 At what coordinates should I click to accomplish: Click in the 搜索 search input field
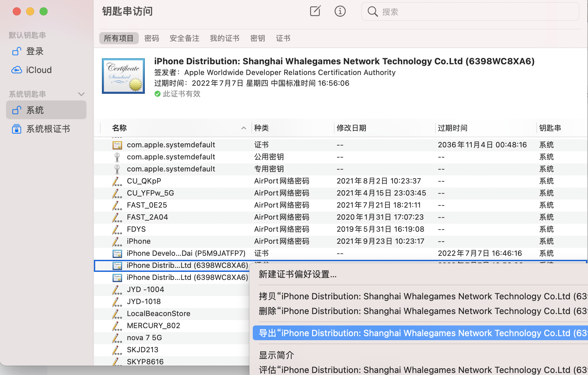(x=470, y=12)
